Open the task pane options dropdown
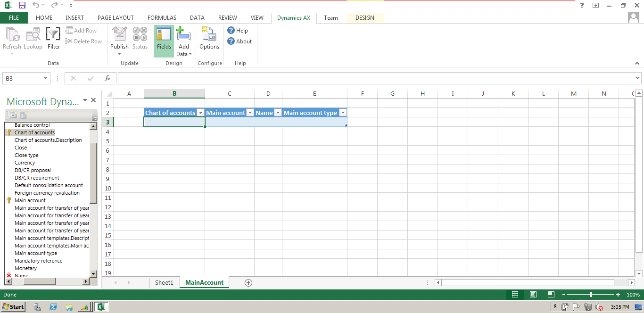This screenshot has width=644, height=313. [85, 100]
